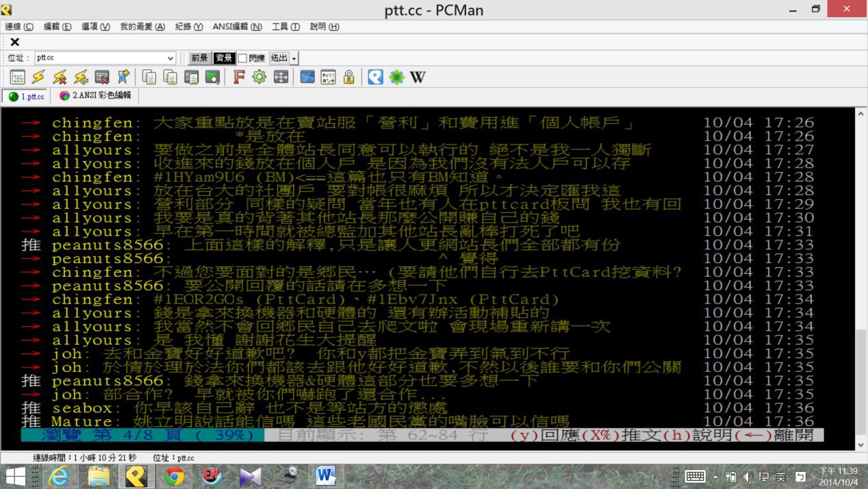Image resolution: width=868 pixels, height=489 pixels.
Task: Open Internet Explorer from the taskbar
Action: pyautogui.click(x=59, y=476)
